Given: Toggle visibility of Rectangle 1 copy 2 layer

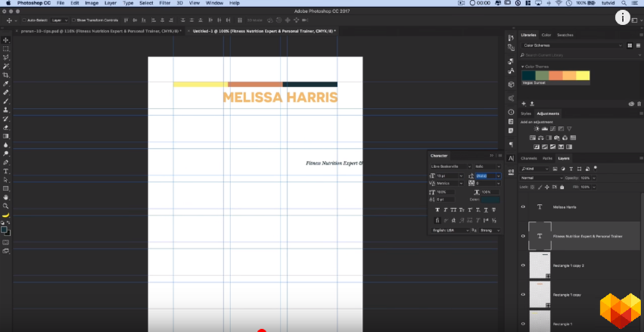Looking at the screenshot, I should tap(523, 265).
